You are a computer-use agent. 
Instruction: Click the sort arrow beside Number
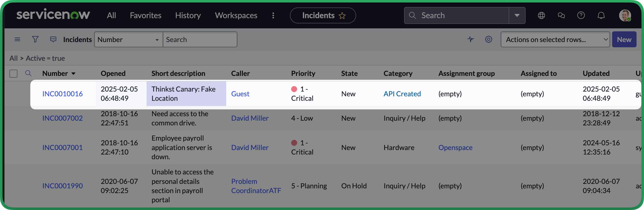coord(73,74)
